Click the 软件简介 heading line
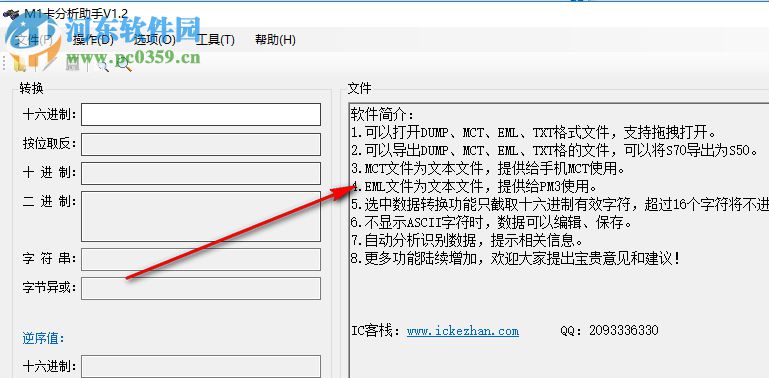 coord(382,115)
